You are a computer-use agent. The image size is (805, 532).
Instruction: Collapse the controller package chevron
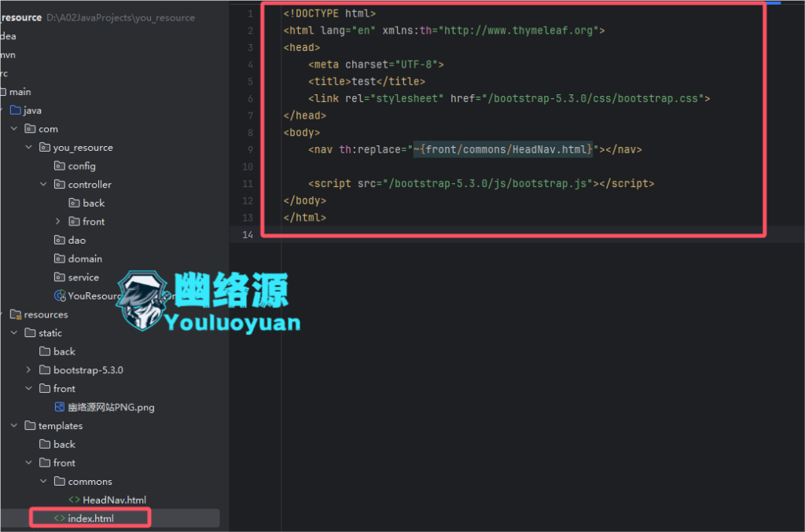(44, 184)
